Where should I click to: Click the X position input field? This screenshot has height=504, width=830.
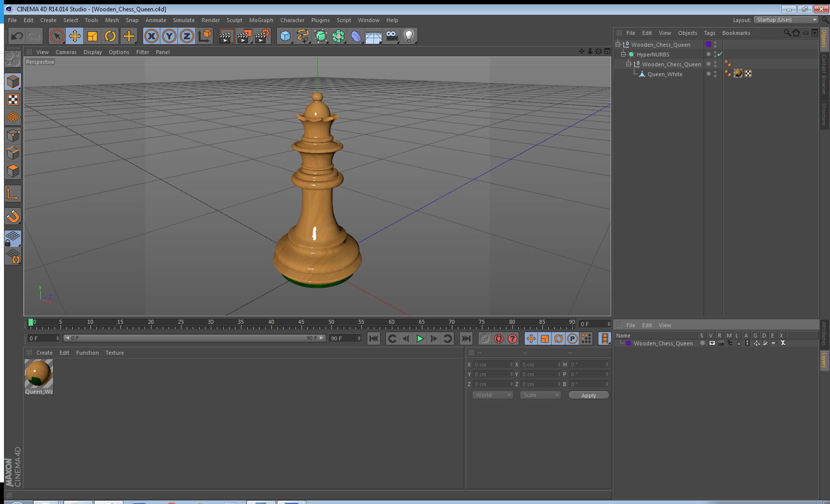point(493,364)
